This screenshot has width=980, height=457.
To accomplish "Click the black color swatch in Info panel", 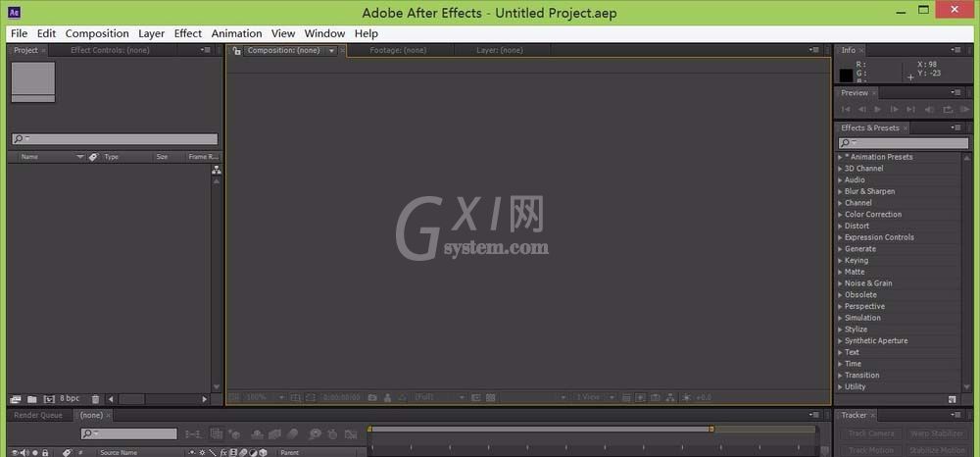I will [846, 76].
